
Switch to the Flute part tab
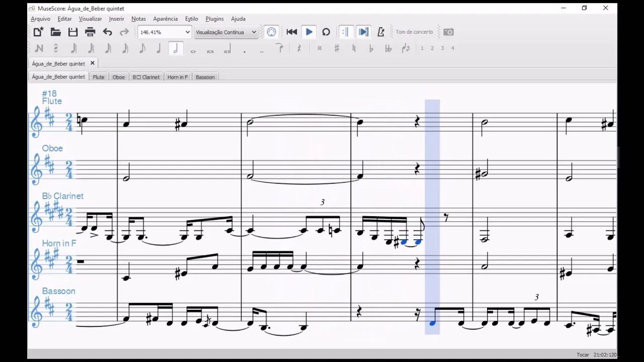(99, 77)
